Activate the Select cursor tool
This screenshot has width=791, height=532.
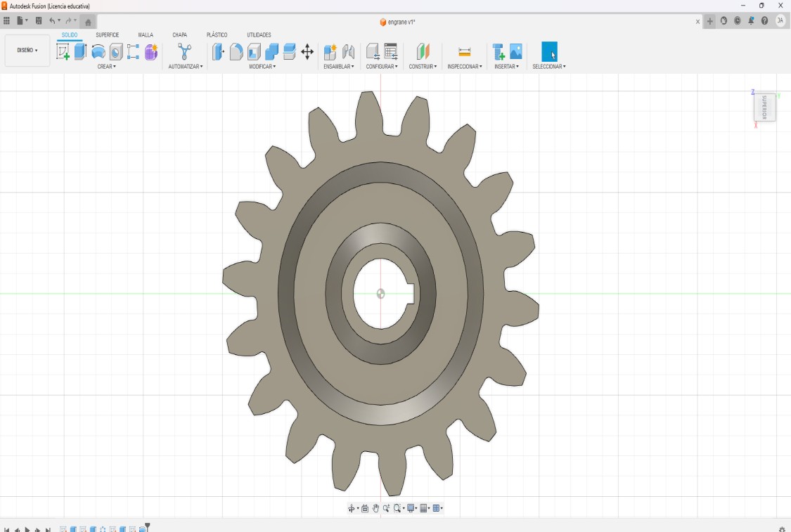(x=549, y=51)
